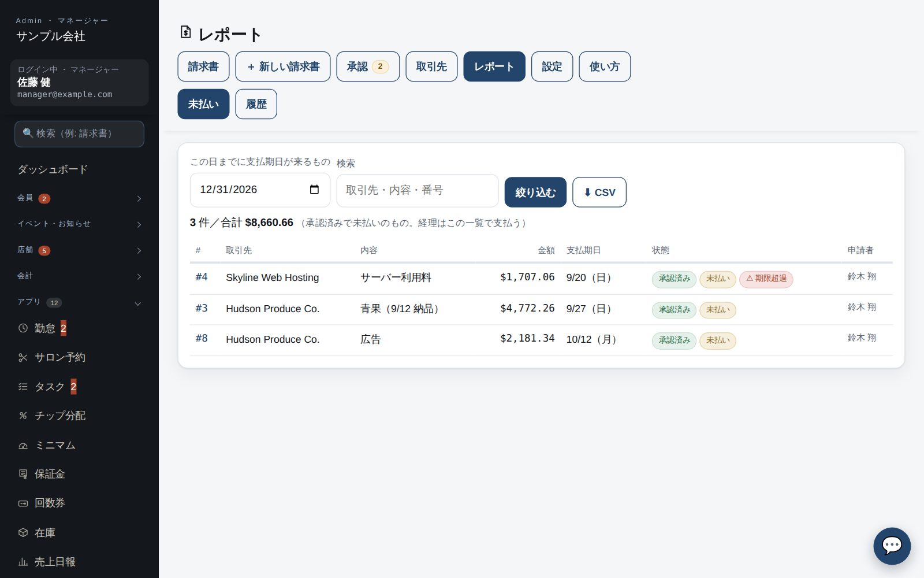Screen dimensions: 924x578
Task: Open invoice #4 link
Action: [202, 277]
